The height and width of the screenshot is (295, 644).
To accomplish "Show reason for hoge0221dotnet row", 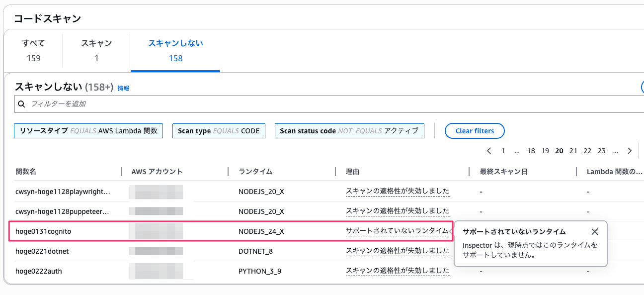I will coord(397,251).
